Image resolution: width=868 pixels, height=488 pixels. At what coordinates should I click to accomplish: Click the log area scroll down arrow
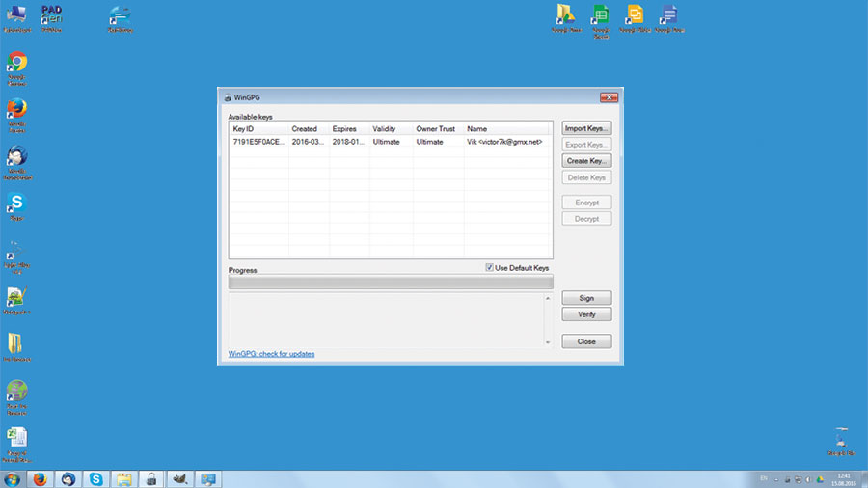point(548,342)
